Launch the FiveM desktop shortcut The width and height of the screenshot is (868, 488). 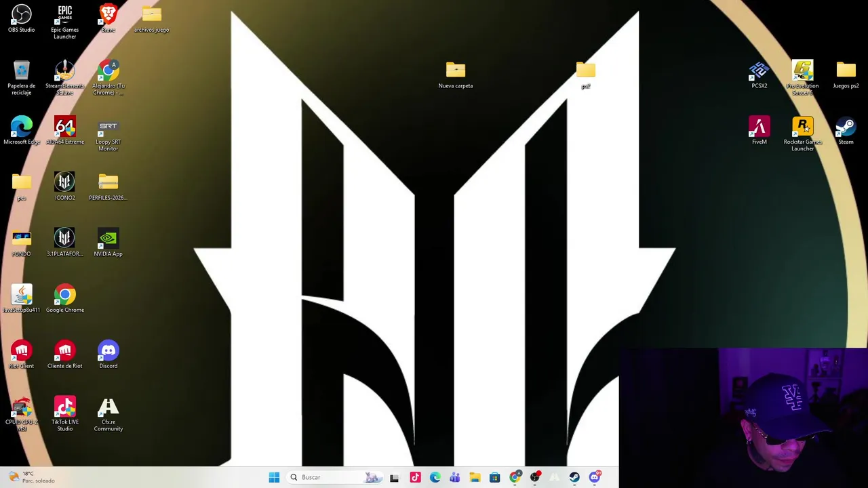759,131
